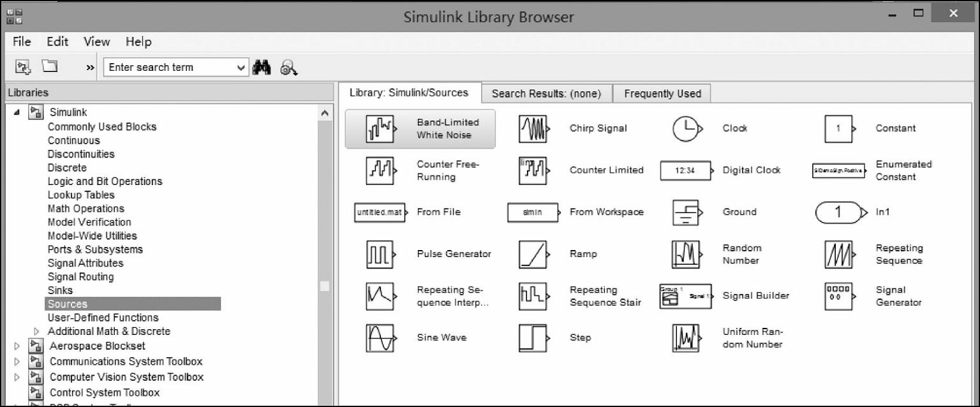The width and height of the screenshot is (980, 407).
Task: Select the Constant block icon
Action: click(x=841, y=129)
